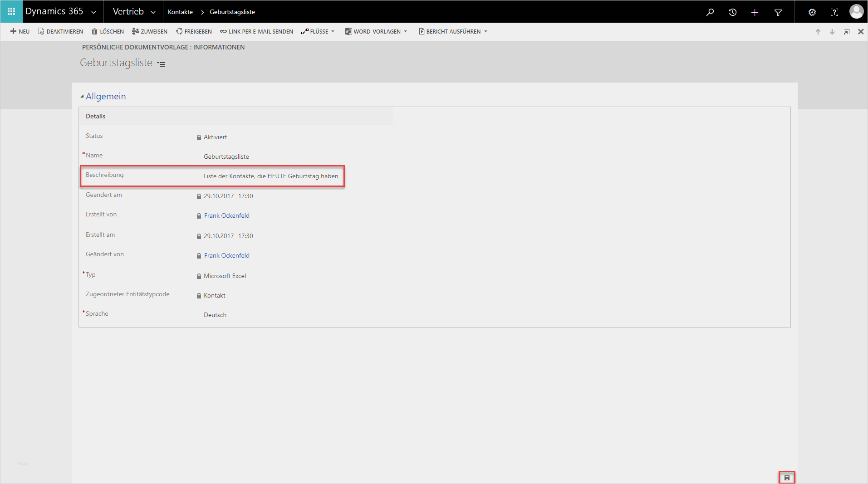
Task: Click ZUWEISEN in the command bar
Action: tap(150, 31)
